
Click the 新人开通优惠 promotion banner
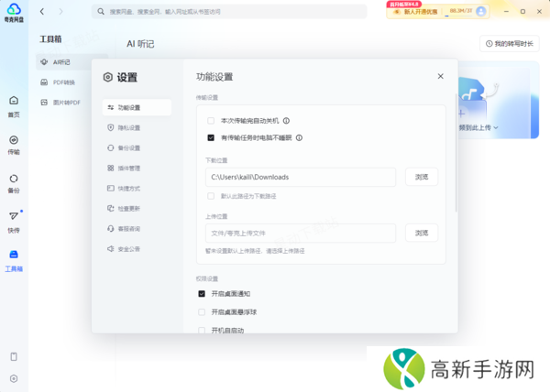pos(415,12)
